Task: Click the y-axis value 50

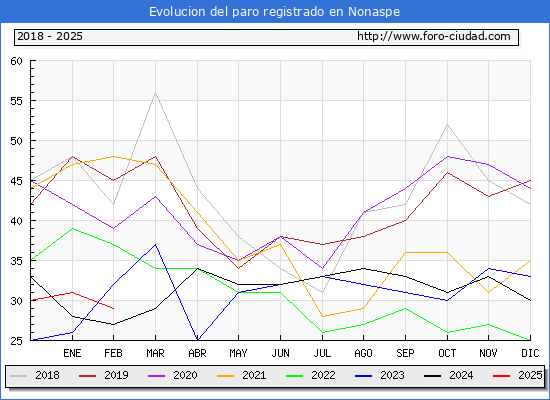Action: 16,141
